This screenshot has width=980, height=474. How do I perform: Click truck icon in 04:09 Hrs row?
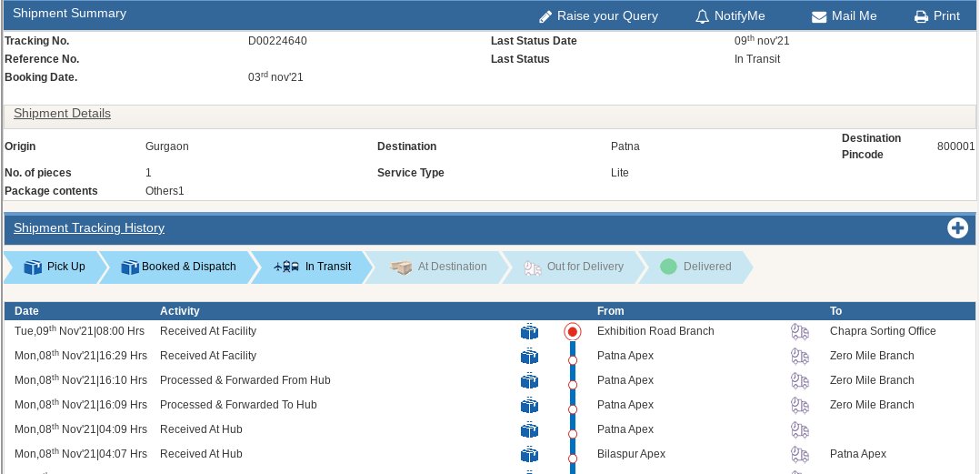point(799,429)
